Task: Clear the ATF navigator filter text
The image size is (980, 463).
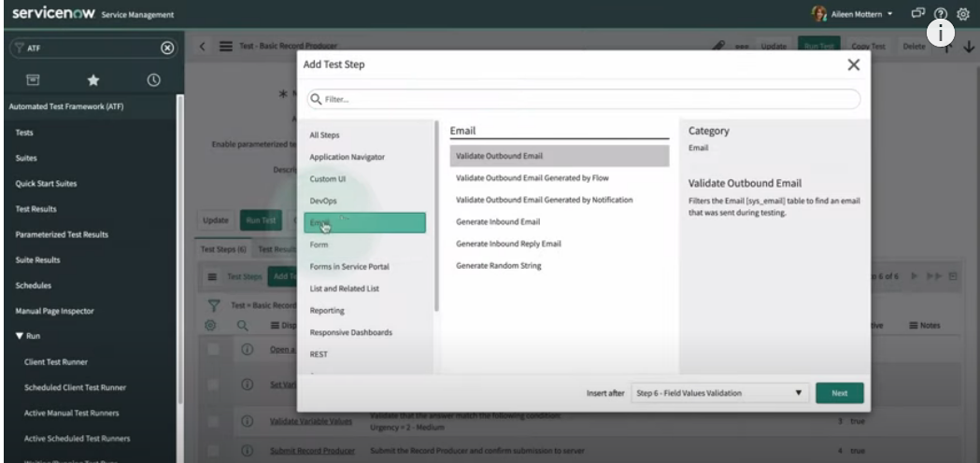Action: (167, 49)
